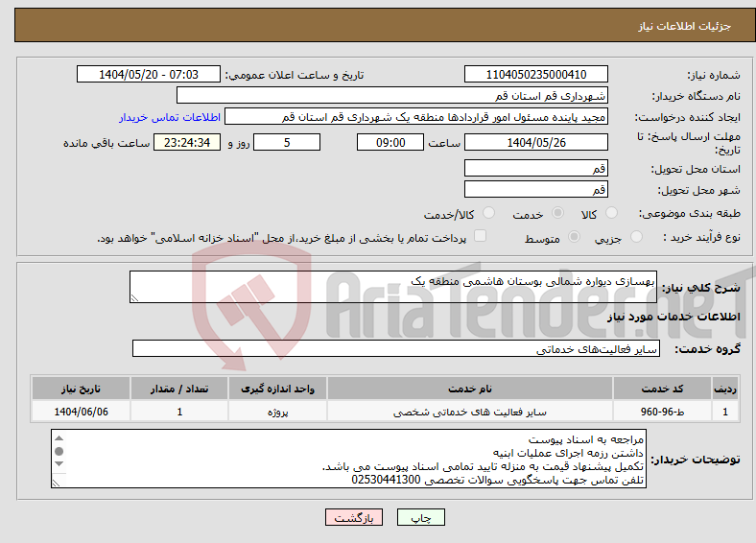
Task: Click the کد خدمت column header
Action: point(663,389)
